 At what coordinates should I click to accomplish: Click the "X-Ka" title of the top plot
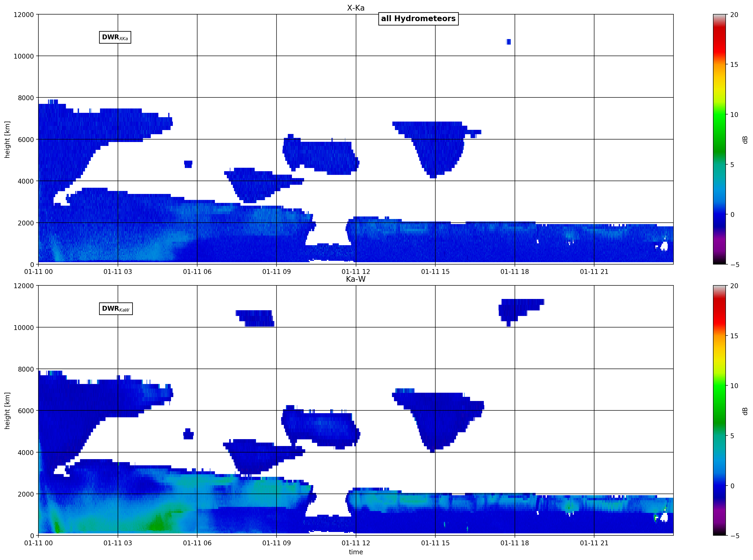tap(356, 8)
